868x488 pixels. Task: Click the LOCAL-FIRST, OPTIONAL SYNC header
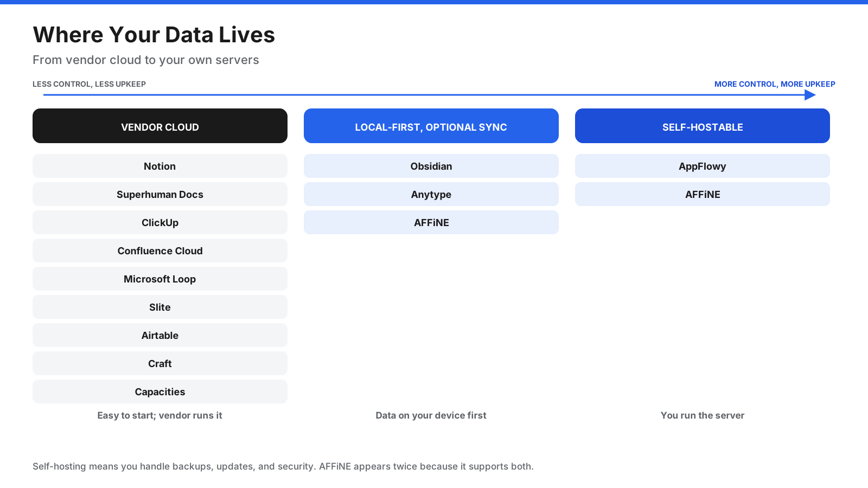[431, 126]
